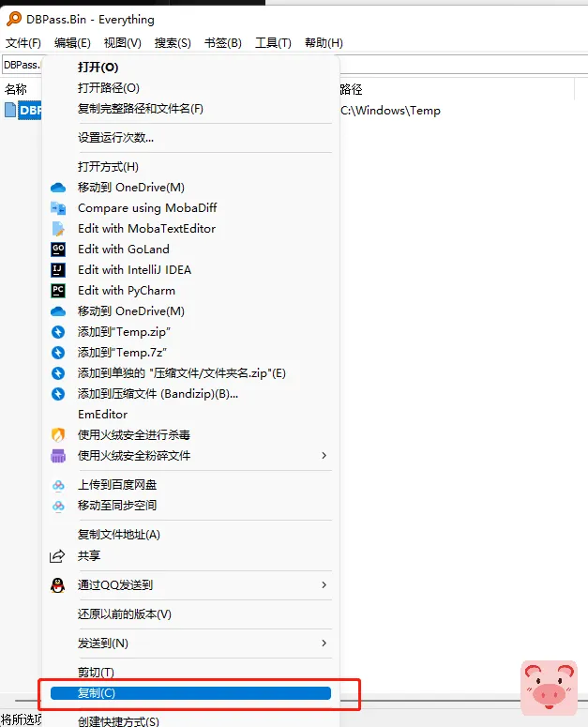Click the PyCharm PC icon
This screenshot has height=727, width=588.
[x=58, y=291]
